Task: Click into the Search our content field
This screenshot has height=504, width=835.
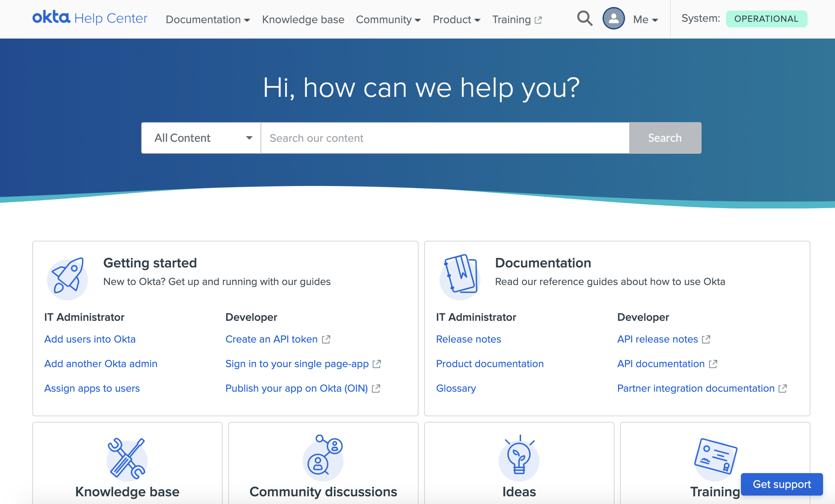Action: point(445,138)
